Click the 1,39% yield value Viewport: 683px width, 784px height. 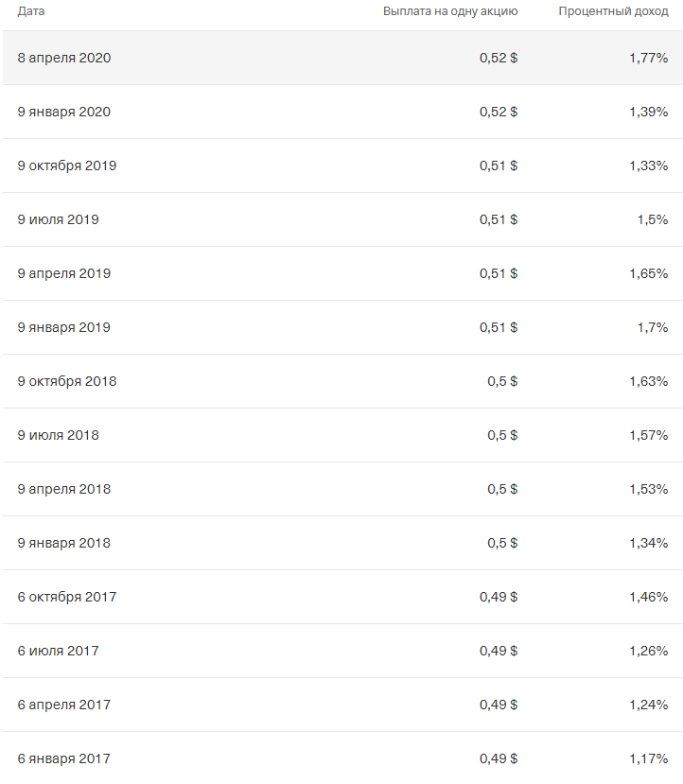tap(649, 112)
